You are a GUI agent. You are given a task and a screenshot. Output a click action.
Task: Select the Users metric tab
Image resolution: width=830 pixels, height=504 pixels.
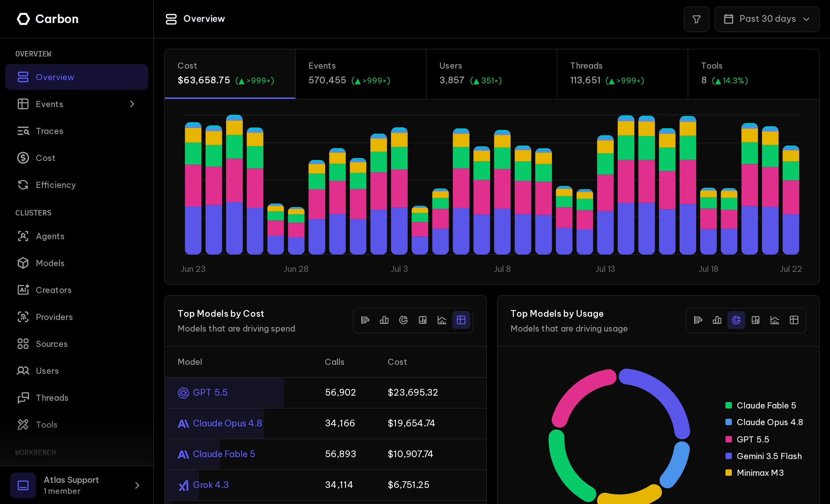point(491,74)
